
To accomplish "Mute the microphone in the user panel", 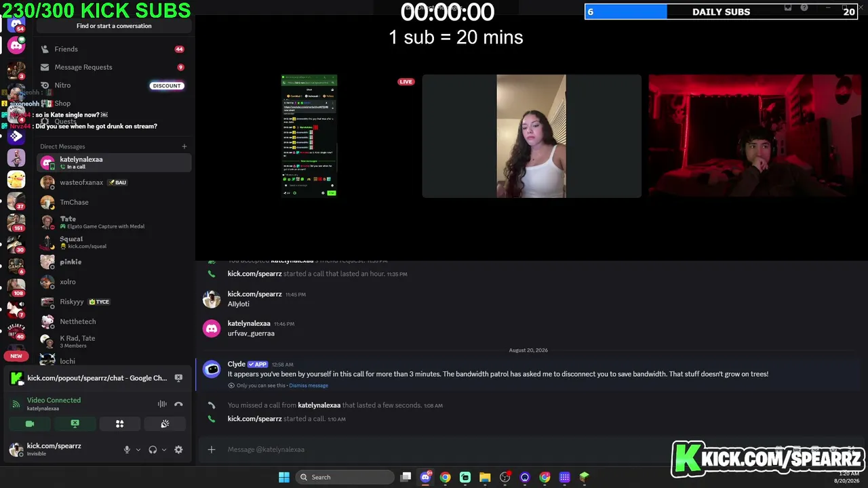I will (126, 449).
